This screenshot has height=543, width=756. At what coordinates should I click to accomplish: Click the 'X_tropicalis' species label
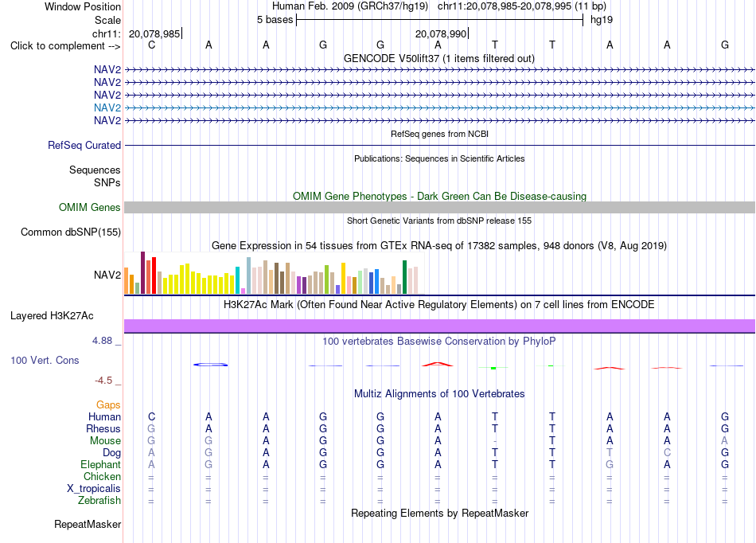click(94, 489)
